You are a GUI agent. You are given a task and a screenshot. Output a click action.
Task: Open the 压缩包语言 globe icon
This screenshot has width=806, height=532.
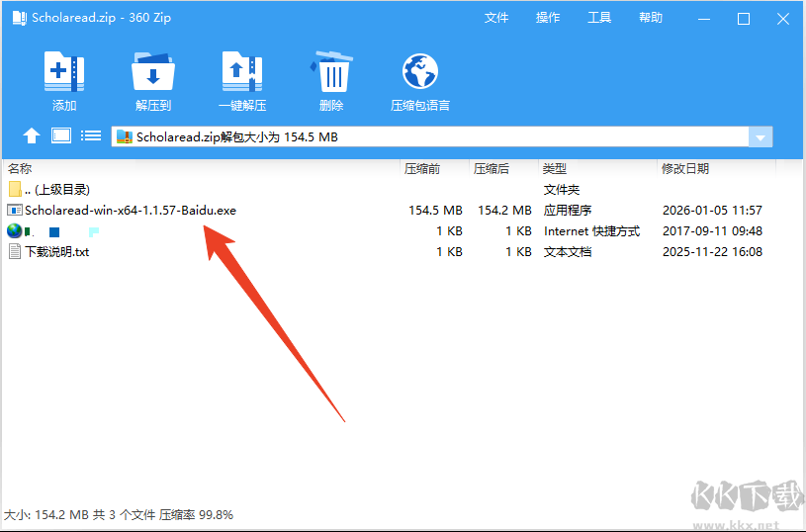point(420,71)
